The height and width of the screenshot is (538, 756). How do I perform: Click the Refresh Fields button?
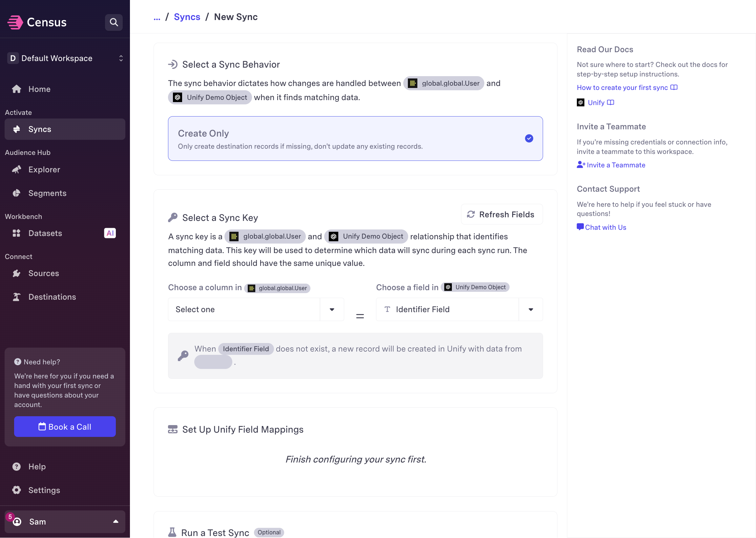coord(501,214)
